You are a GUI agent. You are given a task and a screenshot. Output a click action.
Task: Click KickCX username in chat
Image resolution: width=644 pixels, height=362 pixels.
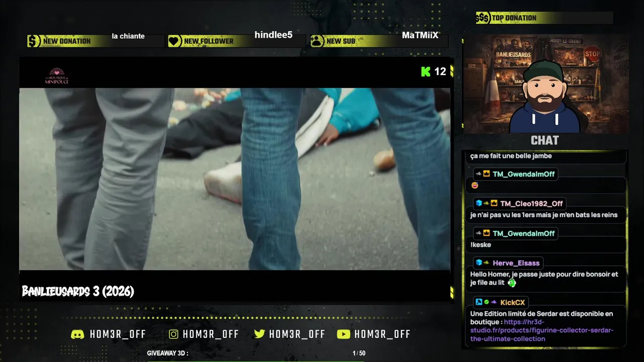click(513, 303)
